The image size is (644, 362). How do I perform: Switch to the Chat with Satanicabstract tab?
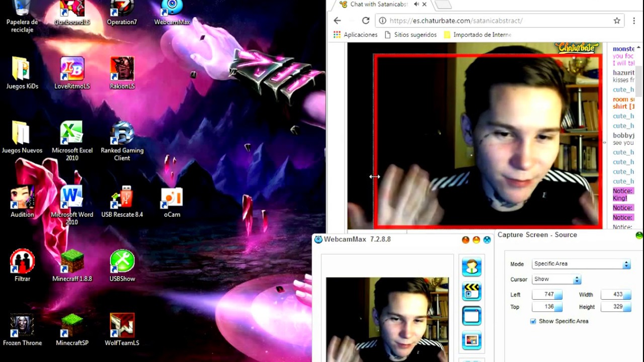pyautogui.click(x=379, y=4)
